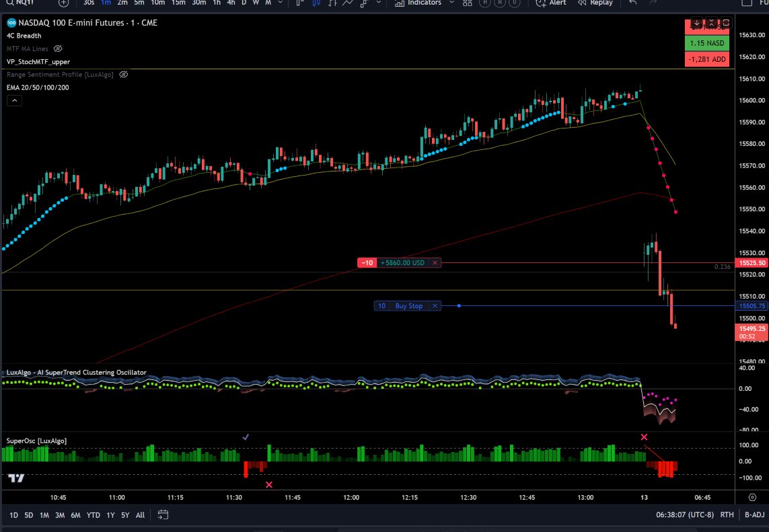Click the circled H icon in the toolbar
Image resolution: width=769 pixels, height=532 pixels.
click(484, 3)
